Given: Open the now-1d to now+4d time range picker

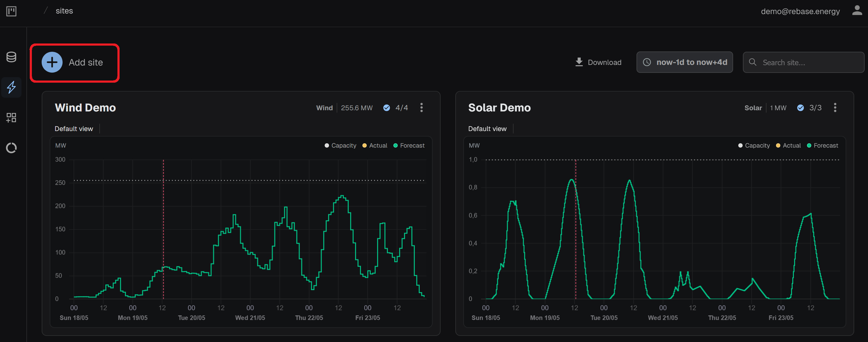Looking at the screenshot, I should click(684, 62).
